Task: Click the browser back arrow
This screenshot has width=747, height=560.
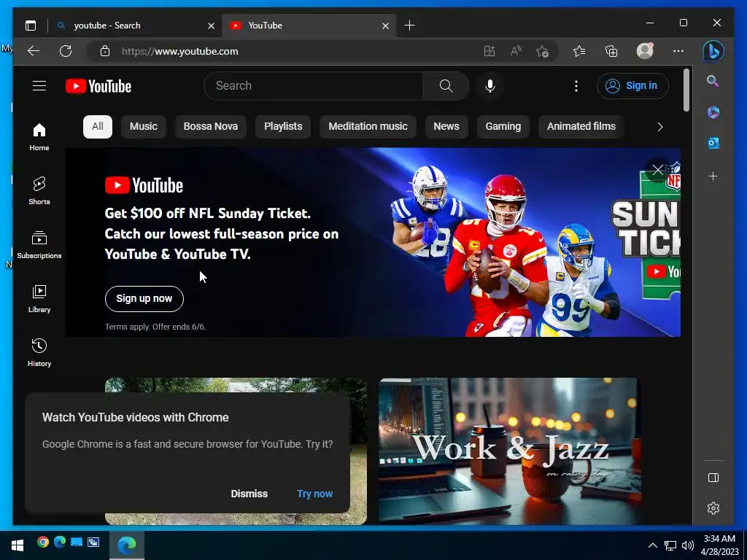Action: click(34, 51)
